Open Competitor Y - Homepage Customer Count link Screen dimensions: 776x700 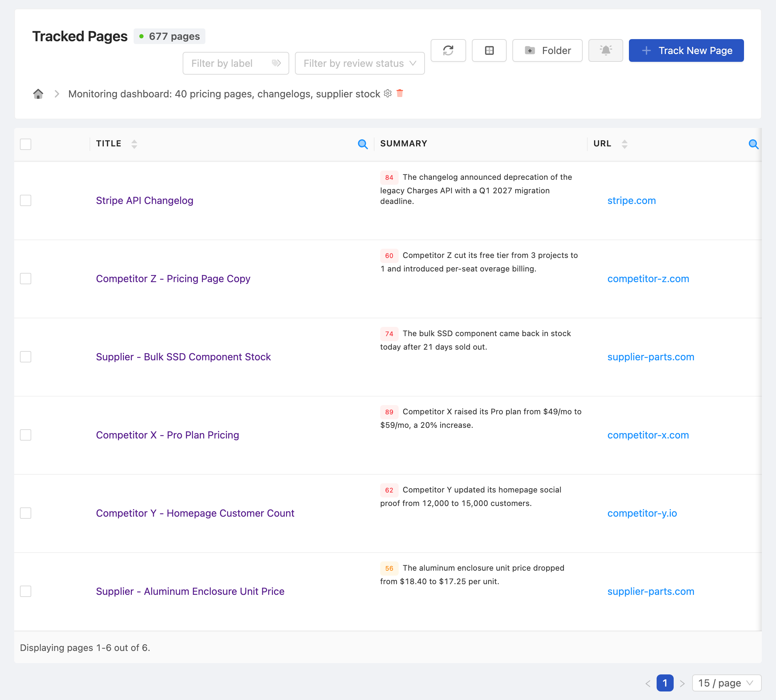pyautogui.click(x=195, y=513)
